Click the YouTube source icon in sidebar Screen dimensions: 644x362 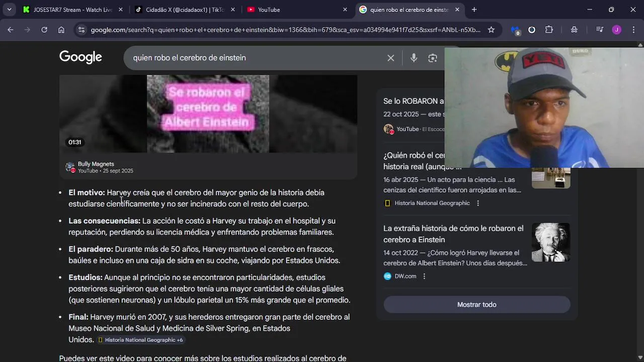click(x=388, y=129)
